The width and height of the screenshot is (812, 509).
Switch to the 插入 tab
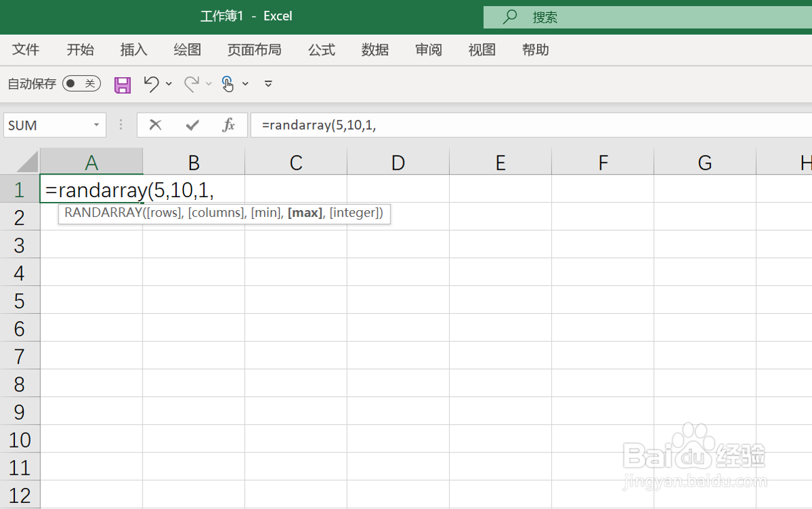pyautogui.click(x=134, y=50)
